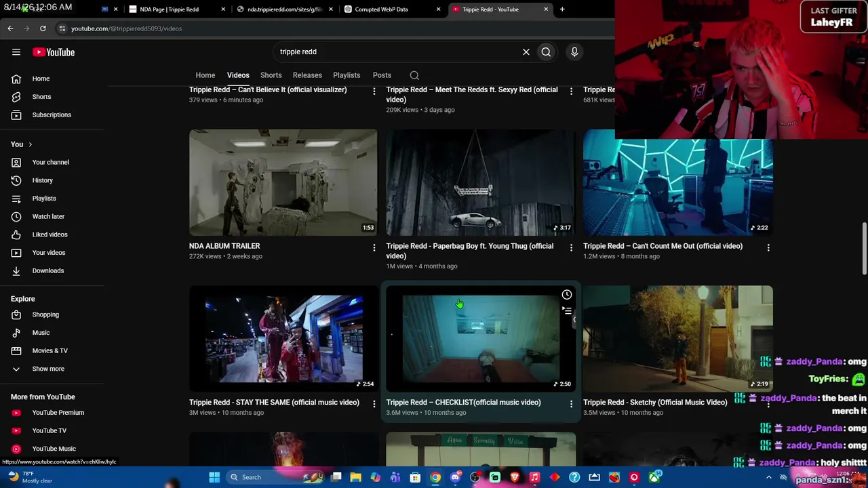The height and width of the screenshot is (488, 868).
Task: Open the YouTube guide hamburger menu
Action: tap(16, 52)
